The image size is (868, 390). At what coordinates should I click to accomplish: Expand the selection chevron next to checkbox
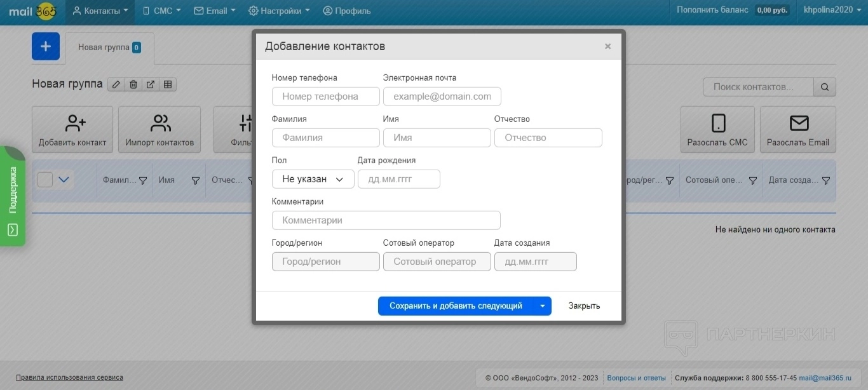pyautogui.click(x=64, y=180)
